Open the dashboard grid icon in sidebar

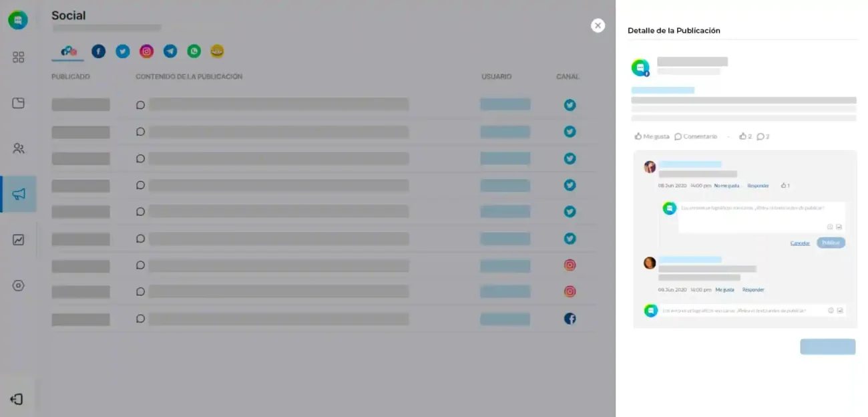click(19, 57)
